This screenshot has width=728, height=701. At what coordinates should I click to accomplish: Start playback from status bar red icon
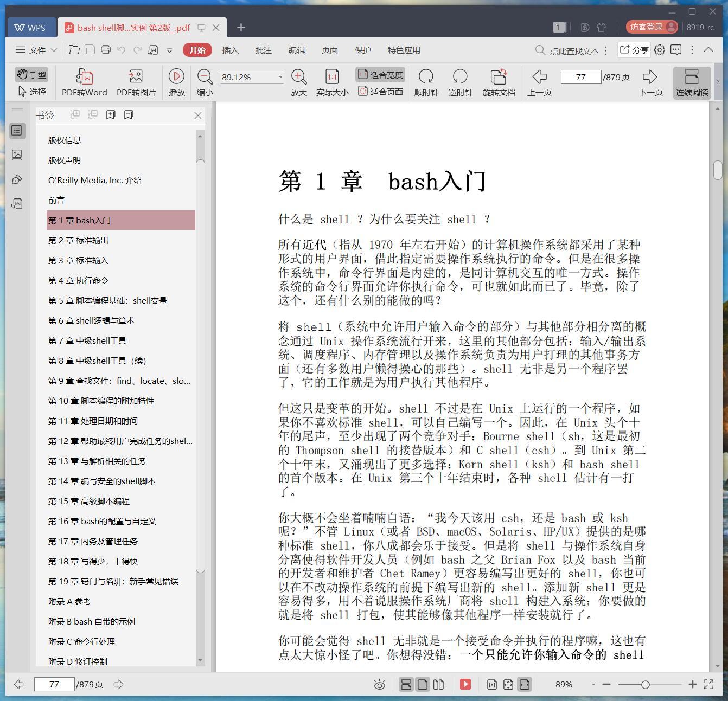[x=465, y=684]
